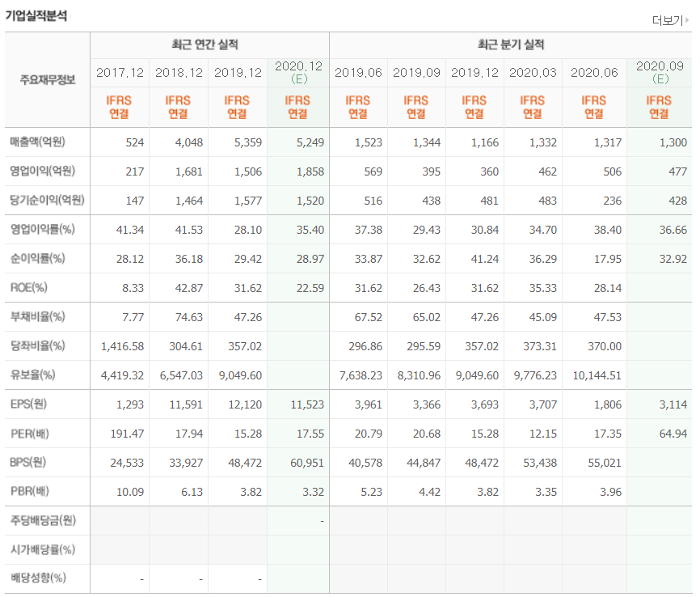Select reserve ratio value 4,419.32

(x=122, y=375)
